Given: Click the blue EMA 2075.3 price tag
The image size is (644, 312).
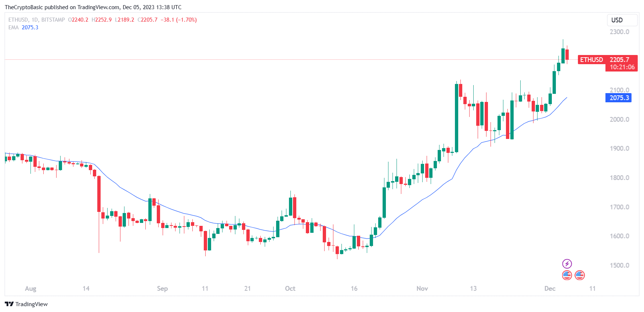Looking at the screenshot, I should click(619, 98).
